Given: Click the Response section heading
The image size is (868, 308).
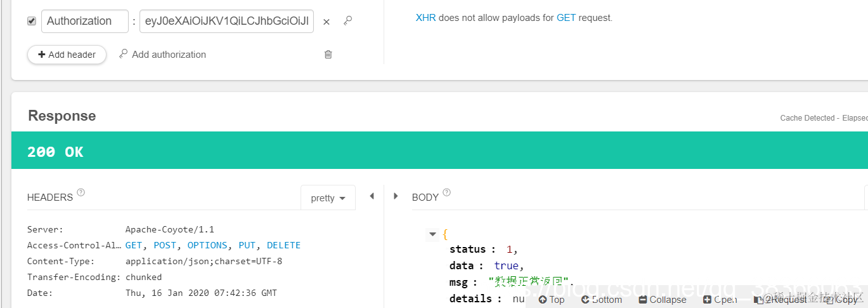Looking at the screenshot, I should coord(62,116).
